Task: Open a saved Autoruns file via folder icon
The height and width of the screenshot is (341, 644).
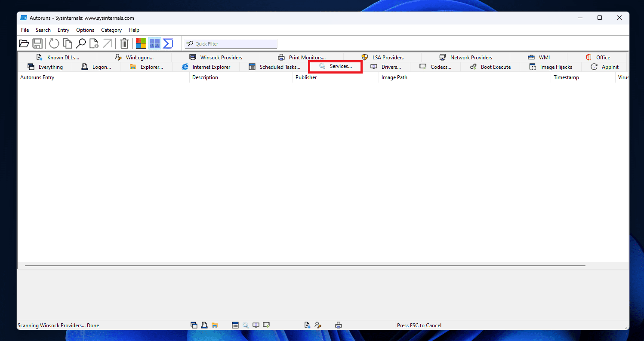Action: pyautogui.click(x=24, y=43)
